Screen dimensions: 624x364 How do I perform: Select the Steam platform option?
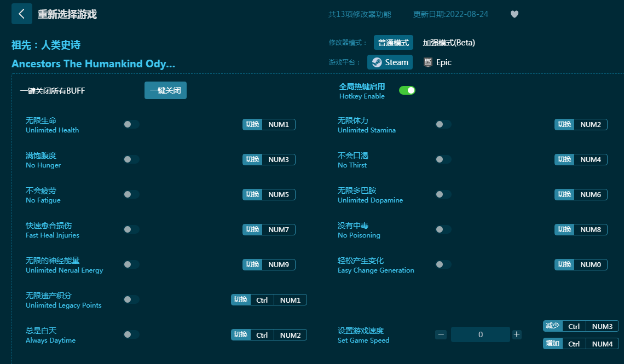coord(390,62)
